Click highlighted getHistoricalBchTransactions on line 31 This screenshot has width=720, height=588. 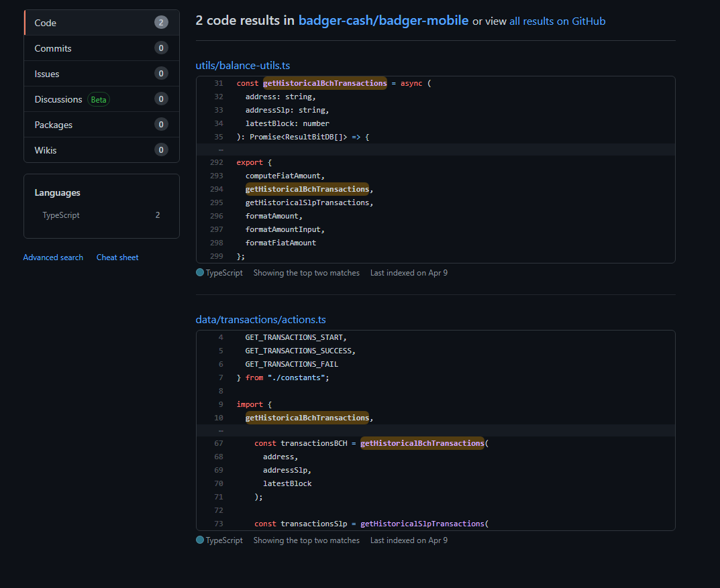[325, 84]
